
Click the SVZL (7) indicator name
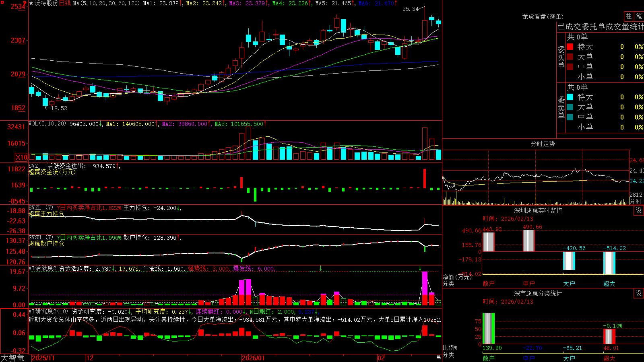click(41, 208)
